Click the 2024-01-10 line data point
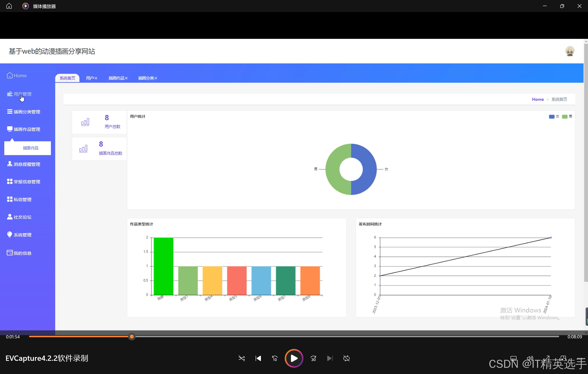The width and height of the screenshot is (588, 374). point(551,237)
